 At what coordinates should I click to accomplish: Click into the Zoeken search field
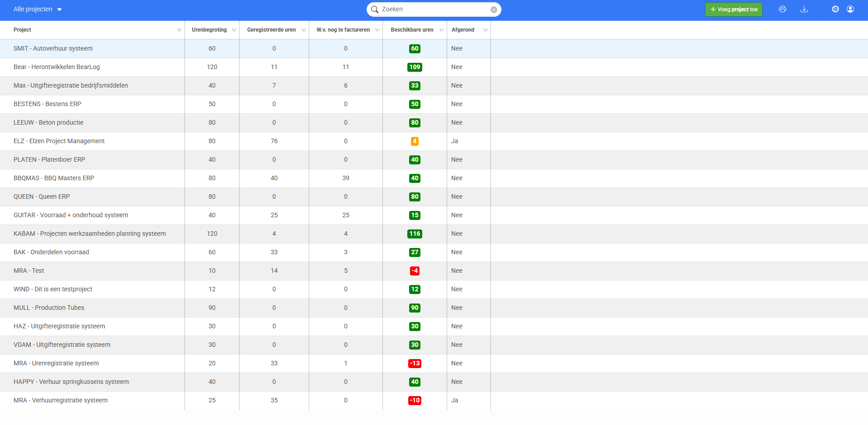point(434,9)
